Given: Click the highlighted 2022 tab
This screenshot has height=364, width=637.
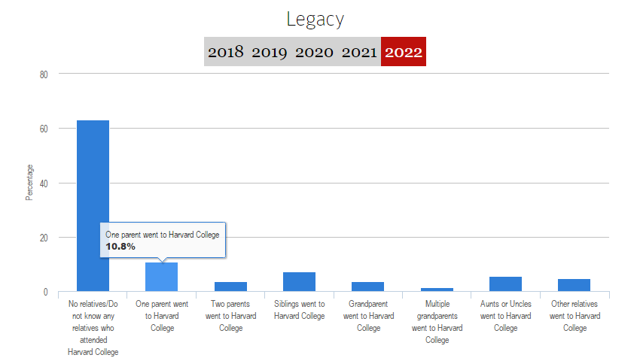Looking at the screenshot, I should (x=404, y=52).
